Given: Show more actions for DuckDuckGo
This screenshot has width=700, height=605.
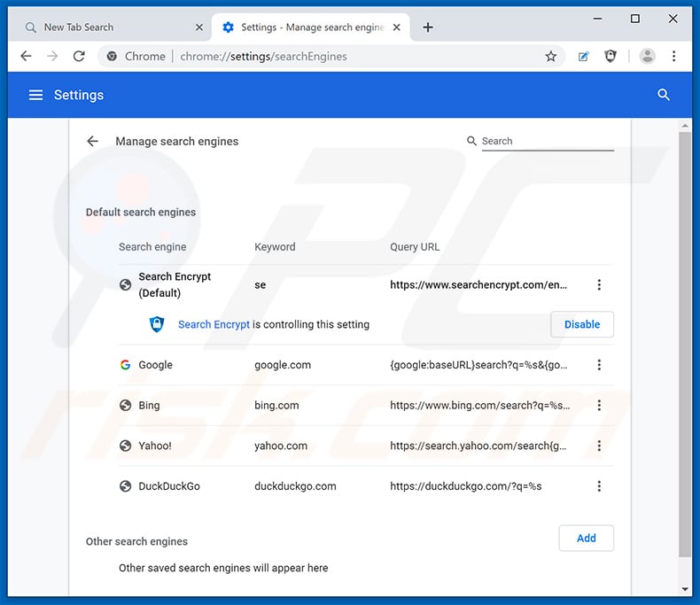Looking at the screenshot, I should pos(599,485).
